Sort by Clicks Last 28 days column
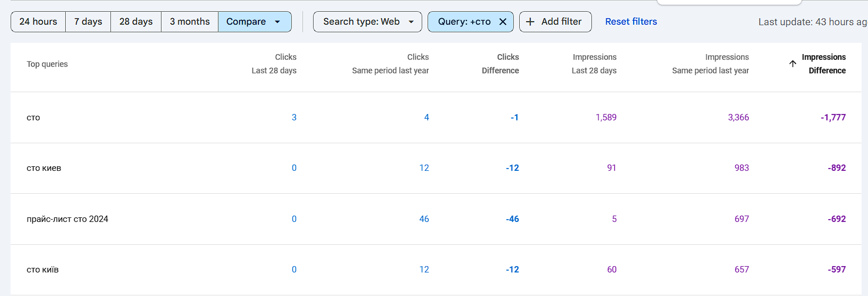Viewport: 868px width, 296px height. click(274, 64)
